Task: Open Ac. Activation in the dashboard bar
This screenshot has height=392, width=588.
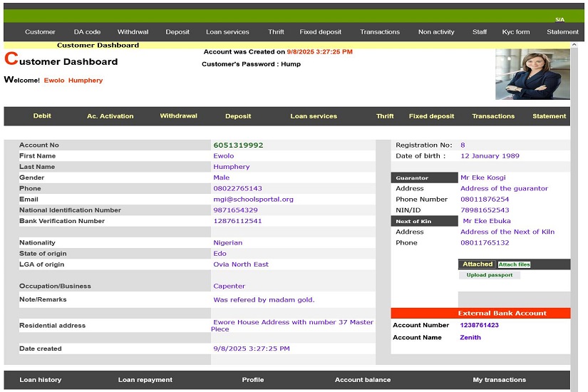Action: (110, 116)
